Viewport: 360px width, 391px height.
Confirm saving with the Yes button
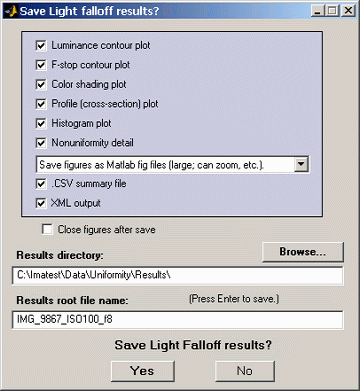point(142,371)
